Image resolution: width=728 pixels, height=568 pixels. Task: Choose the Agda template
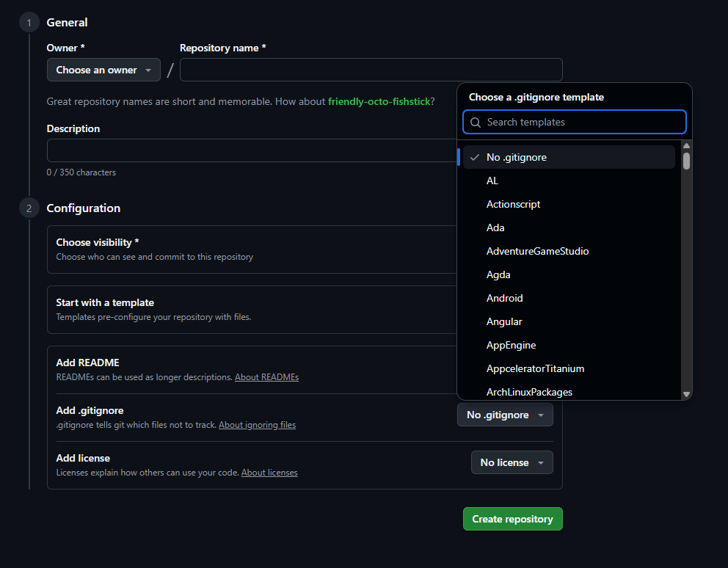click(569, 274)
